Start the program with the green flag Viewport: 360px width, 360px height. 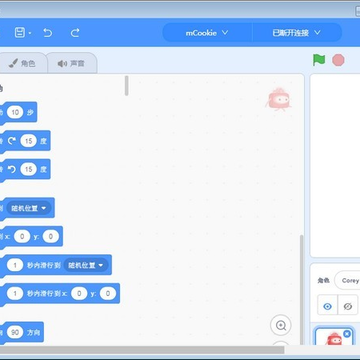[319, 60]
